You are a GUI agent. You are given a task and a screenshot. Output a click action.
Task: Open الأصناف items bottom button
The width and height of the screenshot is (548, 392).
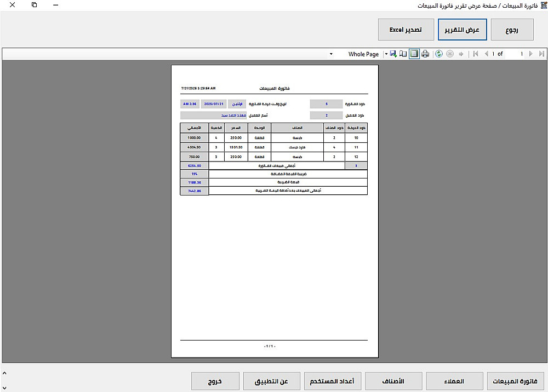(x=393, y=381)
